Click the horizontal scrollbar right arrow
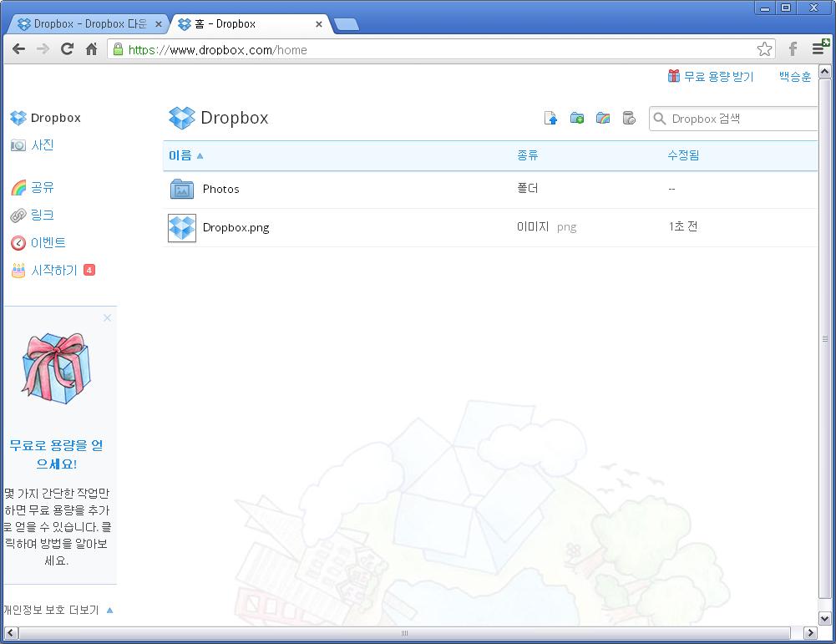Screen dimensions: 836x644 (810, 633)
